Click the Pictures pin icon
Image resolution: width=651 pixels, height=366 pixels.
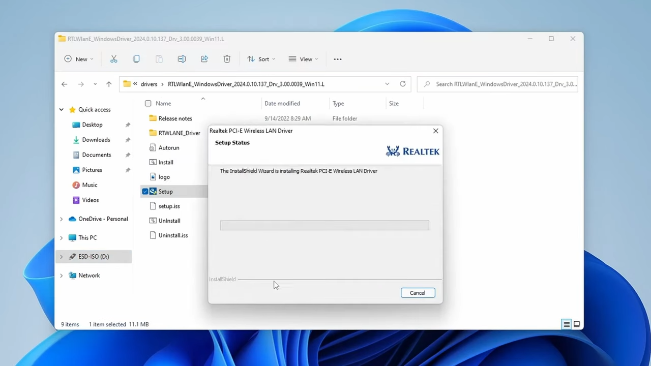(128, 170)
